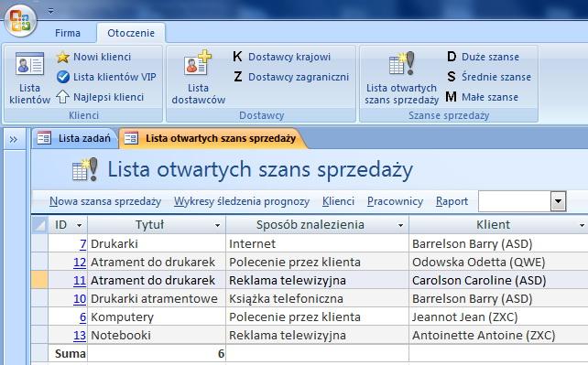Click the Drukarki title cell

(x=157, y=243)
